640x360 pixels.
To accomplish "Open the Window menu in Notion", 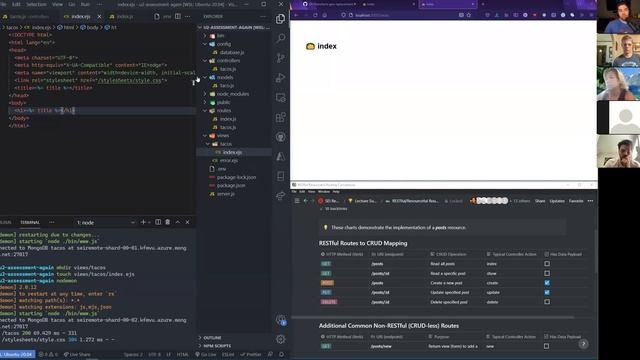I will 324,191.
